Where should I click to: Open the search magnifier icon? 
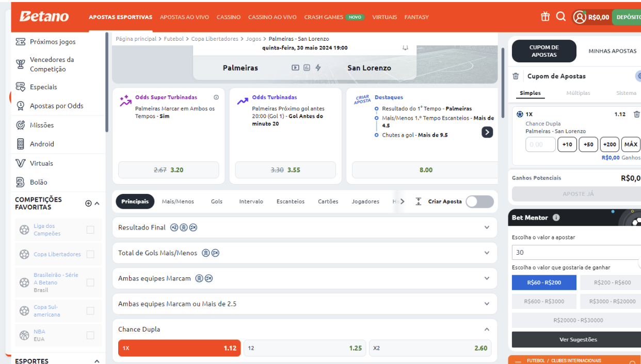[x=561, y=16]
